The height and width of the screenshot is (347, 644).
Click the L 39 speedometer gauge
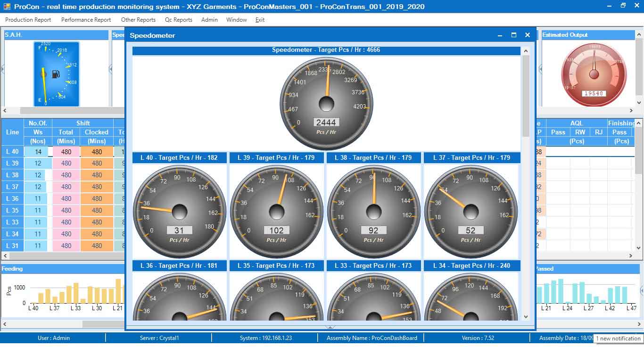(277, 212)
